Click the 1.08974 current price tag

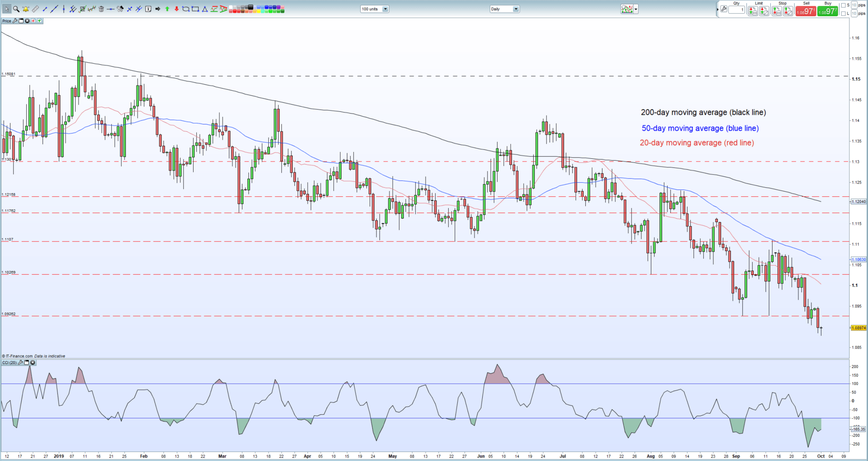(859, 328)
